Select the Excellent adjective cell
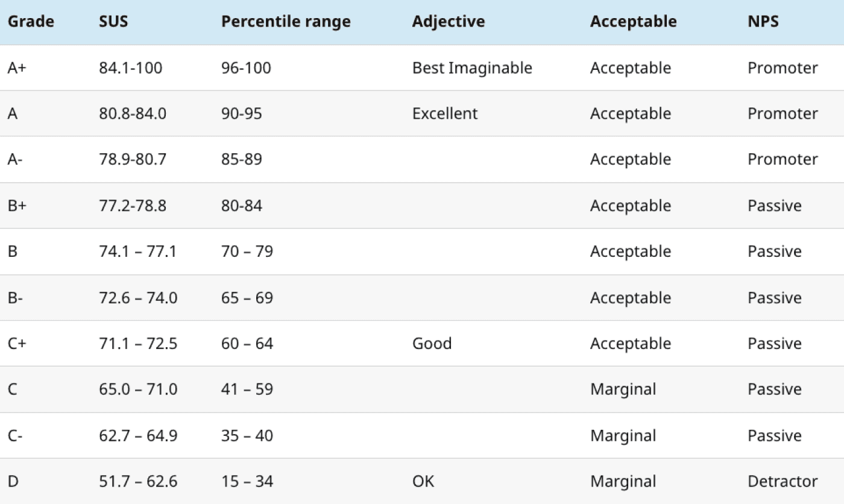Screen dimensions: 844x504 tap(445, 113)
